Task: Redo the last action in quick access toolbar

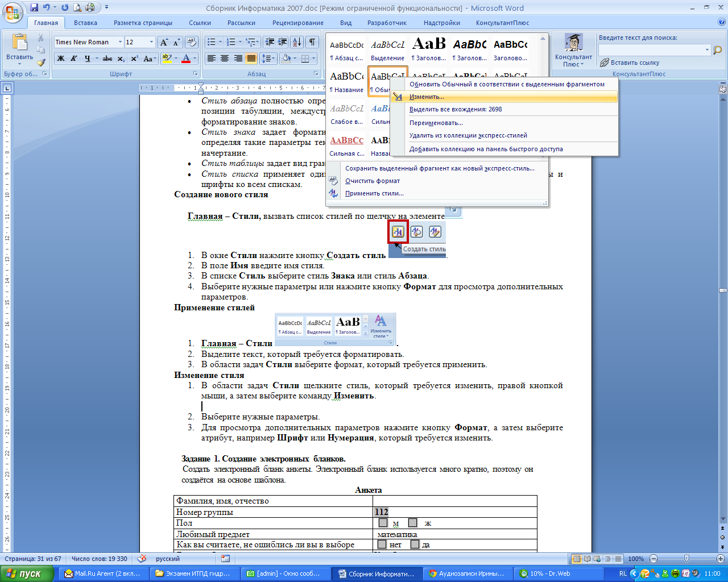Action: click(65, 8)
